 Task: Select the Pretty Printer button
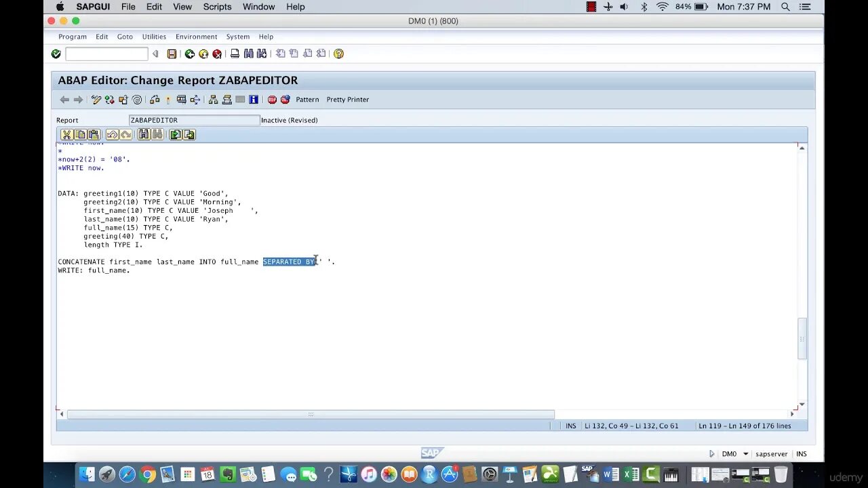coord(347,100)
